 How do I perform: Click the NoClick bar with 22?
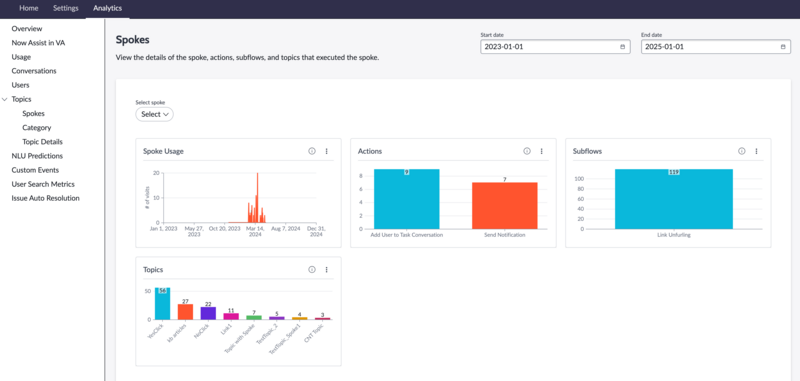coord(208,313)
